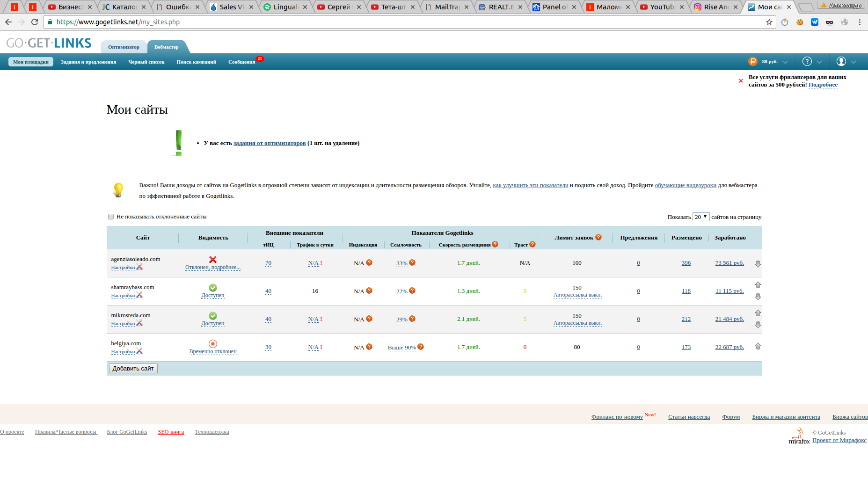Go back with browser back arrow
Viewport: 868px width, 494px height.
pos(8,22)
